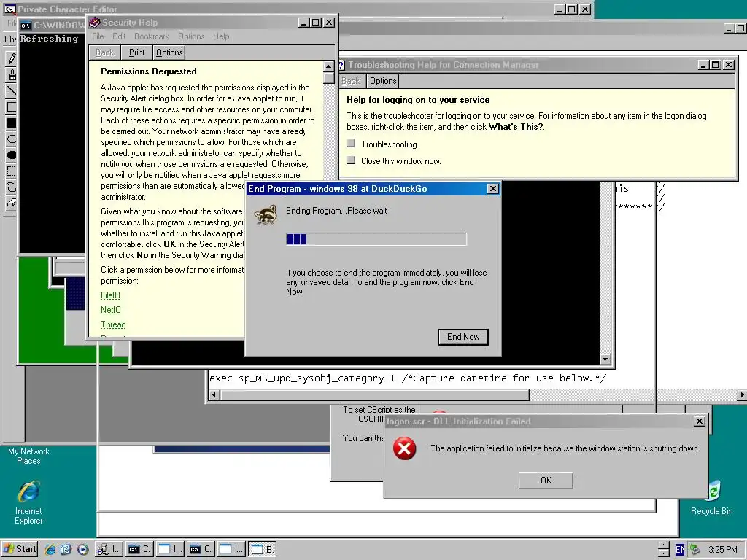
Task: Click the End Program progress bar
Action: click(x=376, y=239)
